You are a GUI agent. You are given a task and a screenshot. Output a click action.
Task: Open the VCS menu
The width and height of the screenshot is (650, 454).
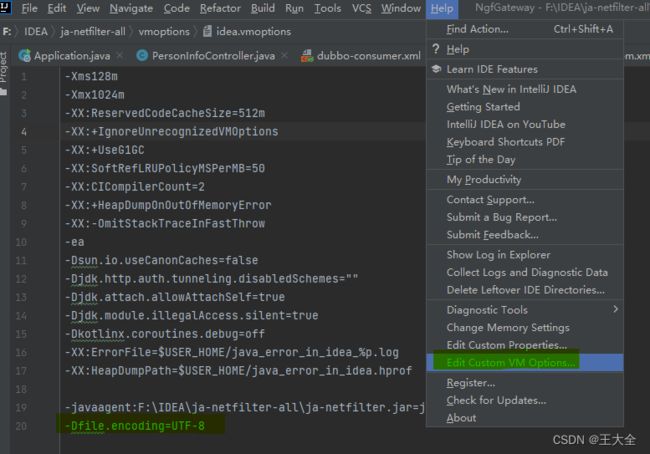point(361,8)
